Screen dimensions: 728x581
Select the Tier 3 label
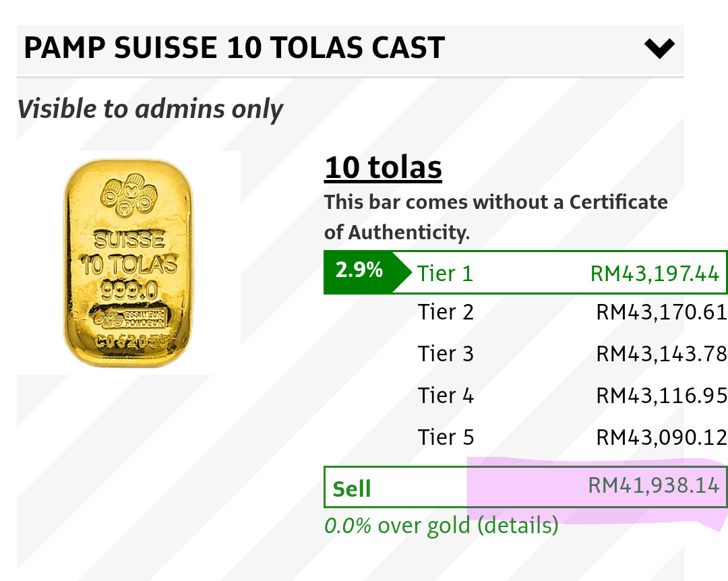(445, 354)
